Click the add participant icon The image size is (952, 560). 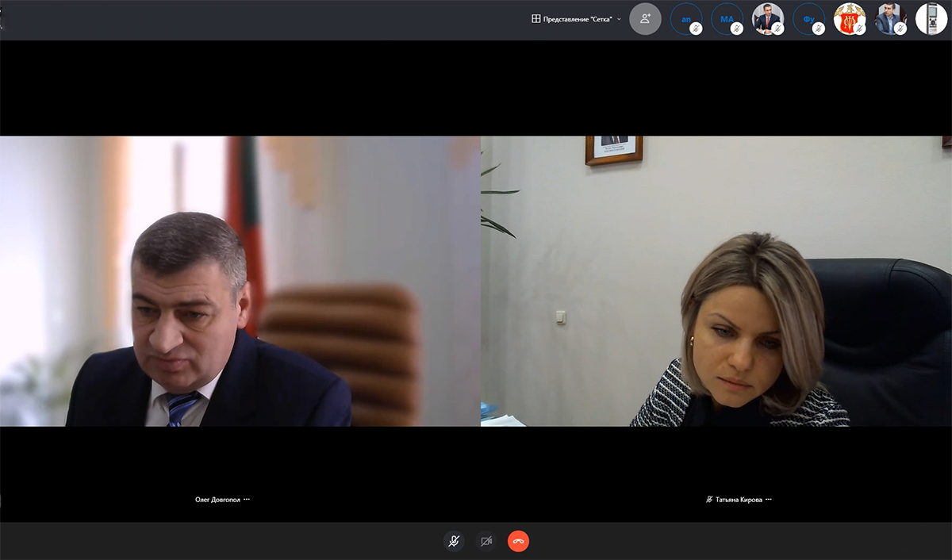point(645,18)
